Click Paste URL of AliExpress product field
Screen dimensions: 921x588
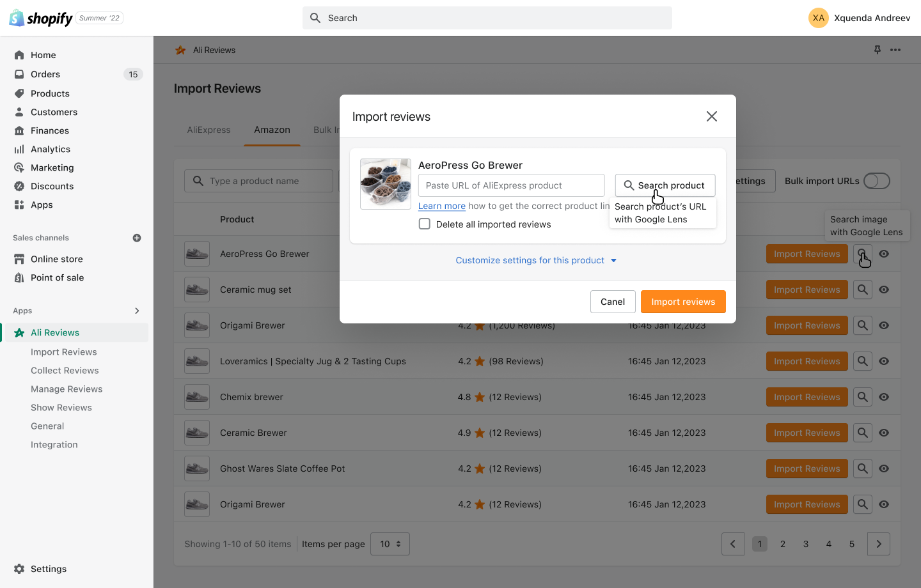pos(512,185)
